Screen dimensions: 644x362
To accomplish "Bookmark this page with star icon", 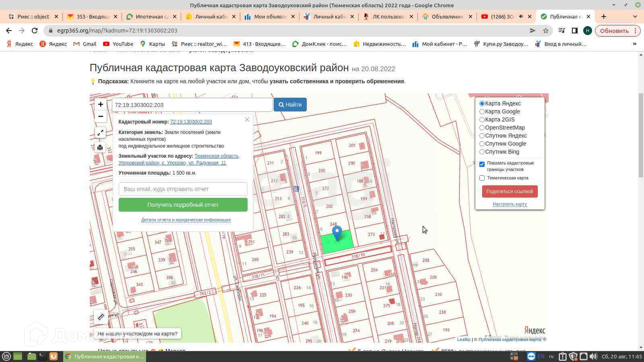I will pyautogui.click(x=546, y=31).
